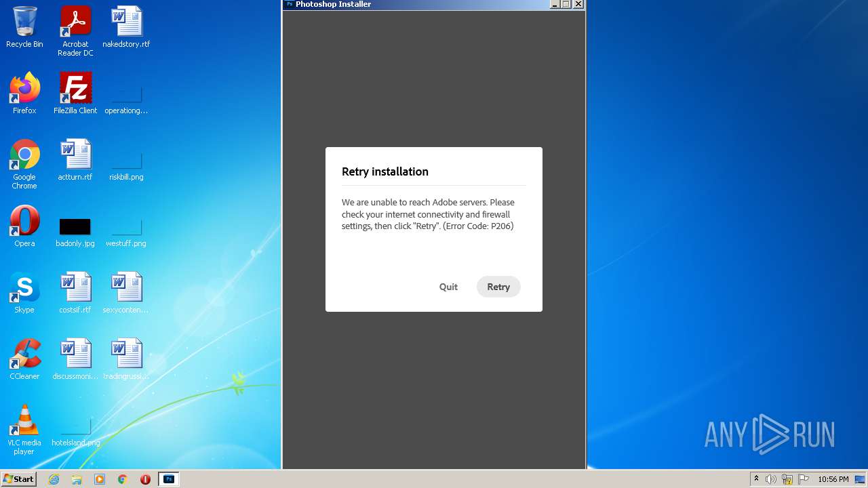Launch Opera from the desktop
Viewport: 868px width, 488px height.
click(x=24, y=226)
